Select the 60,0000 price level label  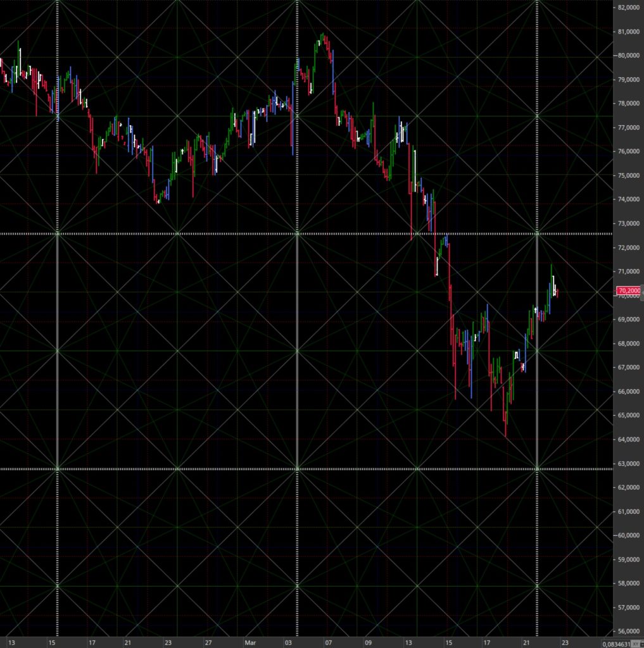629,535
